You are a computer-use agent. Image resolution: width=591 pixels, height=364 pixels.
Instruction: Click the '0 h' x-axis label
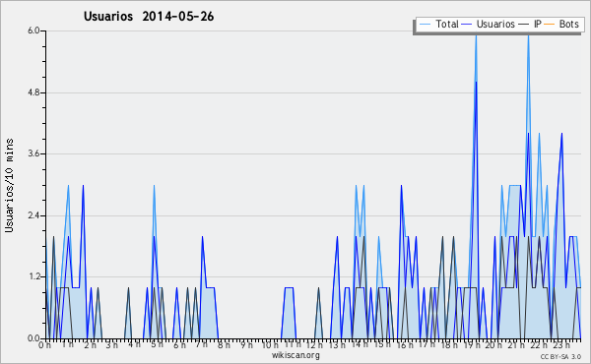pos(45,345)
